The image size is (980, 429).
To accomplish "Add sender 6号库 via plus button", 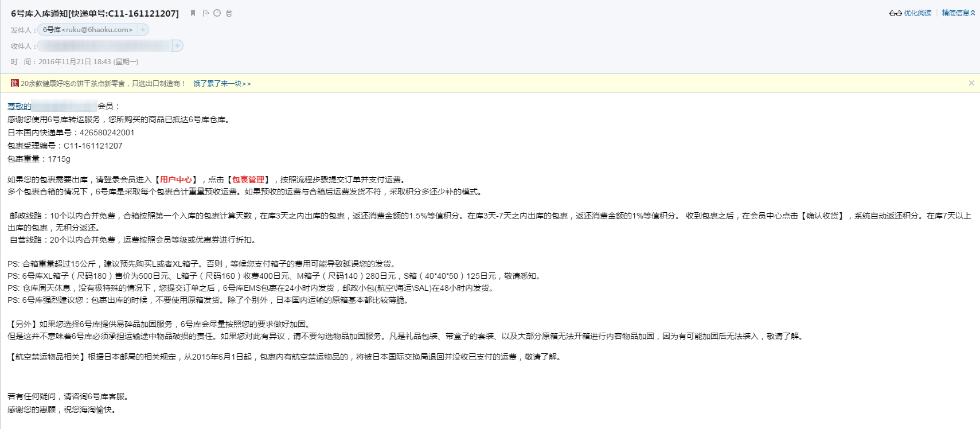I will pos(143,30).
